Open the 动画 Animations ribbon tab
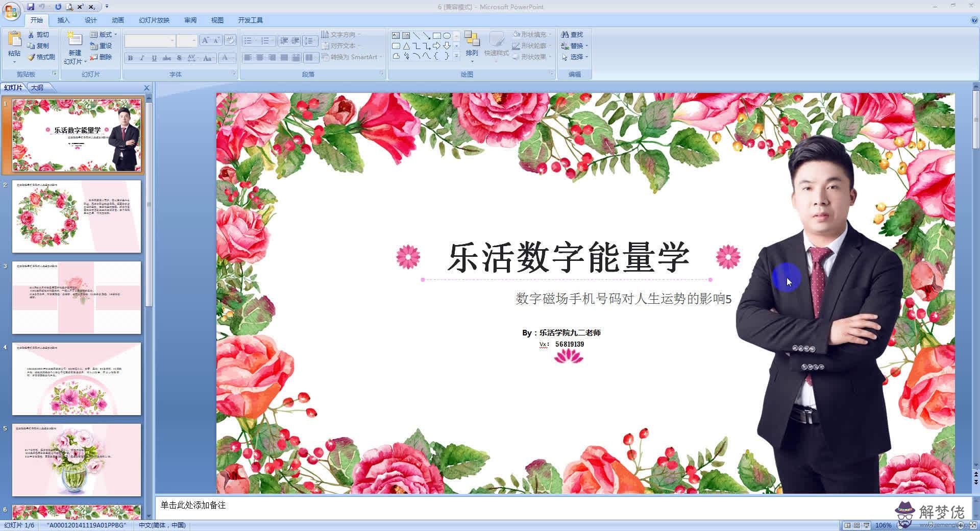Screen dimensions: 980x531 click(x=118, y=20)
